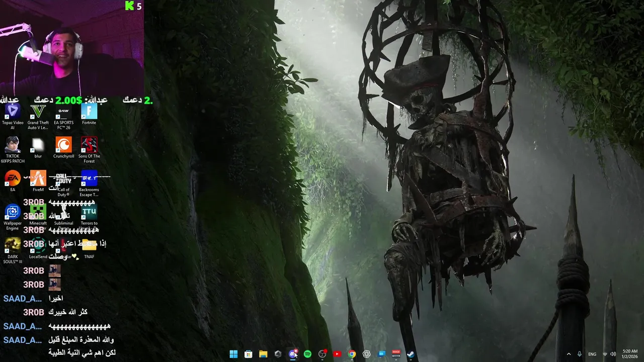The width and height of the screenshot is (644, 362).
Task: Switch the ENG input language
Action: (x=592, y=354)
